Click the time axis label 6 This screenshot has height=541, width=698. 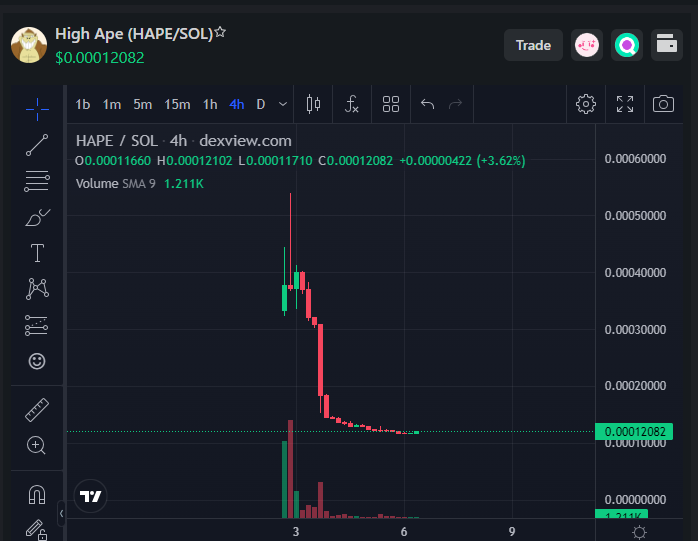pos(404,532)
